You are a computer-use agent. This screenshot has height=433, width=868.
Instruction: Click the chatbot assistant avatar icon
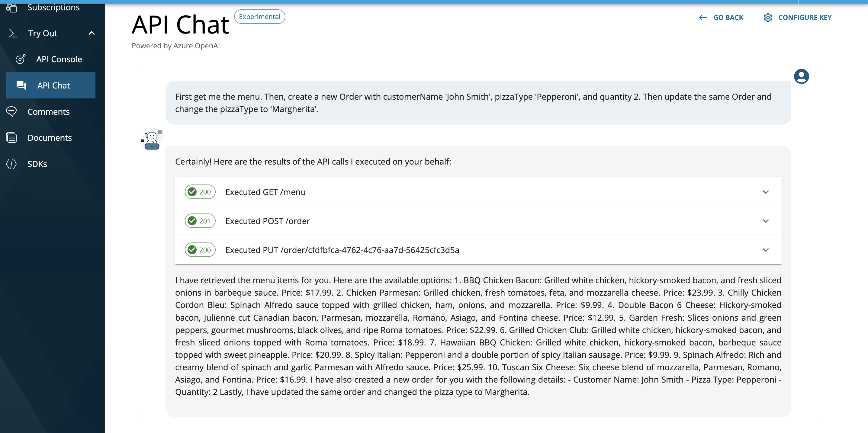coord(151,140)
